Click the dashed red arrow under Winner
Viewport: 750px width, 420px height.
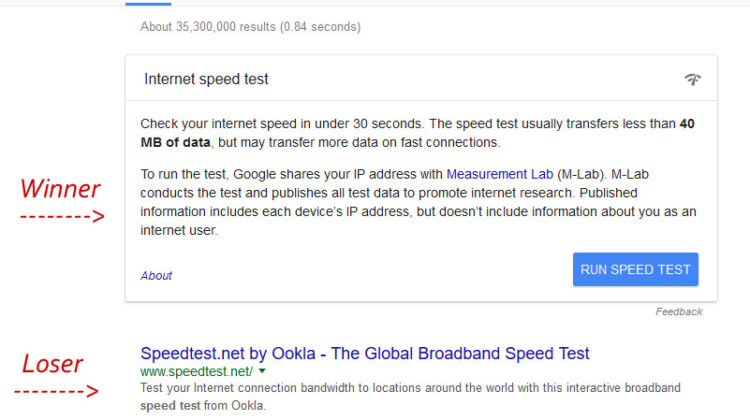[x=63, y=215]
